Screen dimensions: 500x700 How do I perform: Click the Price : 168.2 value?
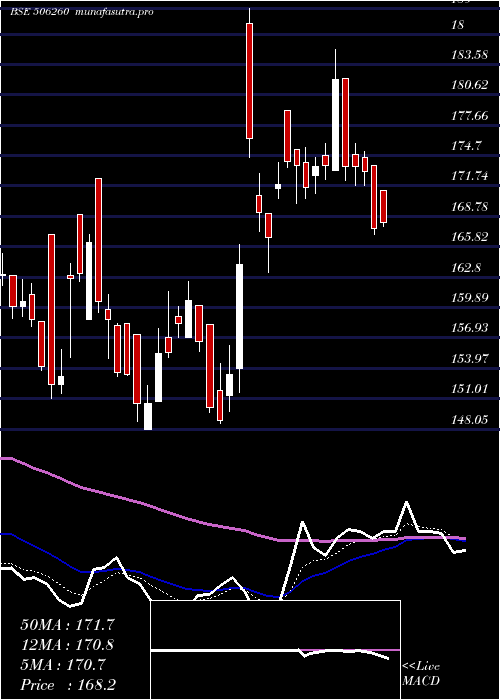point(68,685)
